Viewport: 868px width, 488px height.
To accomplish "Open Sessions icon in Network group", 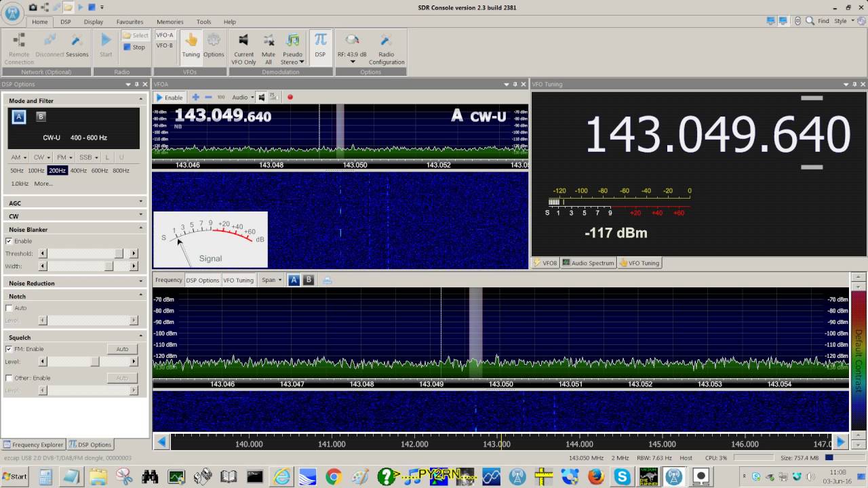I will tap(77, 41).
